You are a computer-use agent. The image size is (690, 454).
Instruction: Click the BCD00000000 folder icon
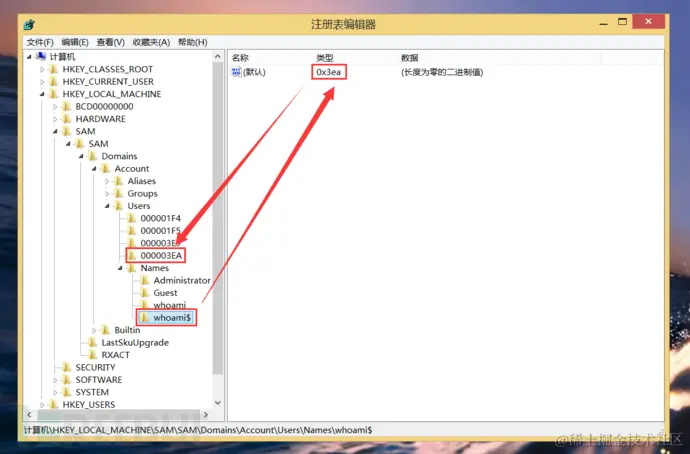pyautogui.click(x=67, y=106)
